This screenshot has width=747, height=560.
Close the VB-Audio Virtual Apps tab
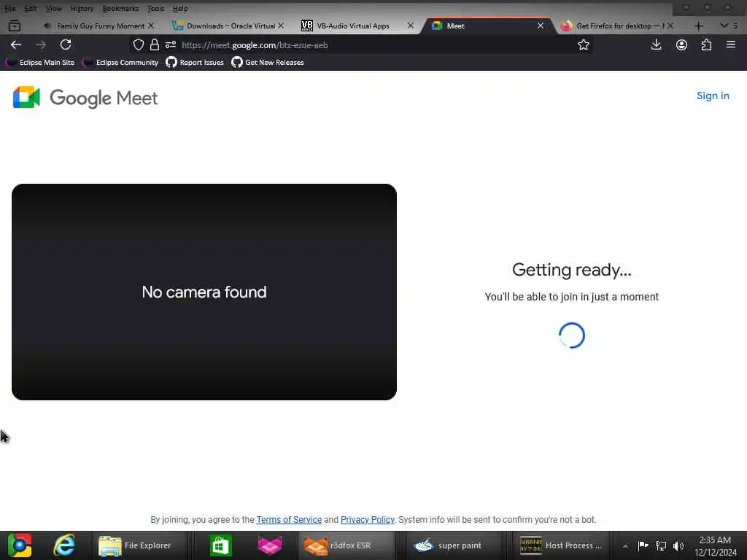[411, 26]
